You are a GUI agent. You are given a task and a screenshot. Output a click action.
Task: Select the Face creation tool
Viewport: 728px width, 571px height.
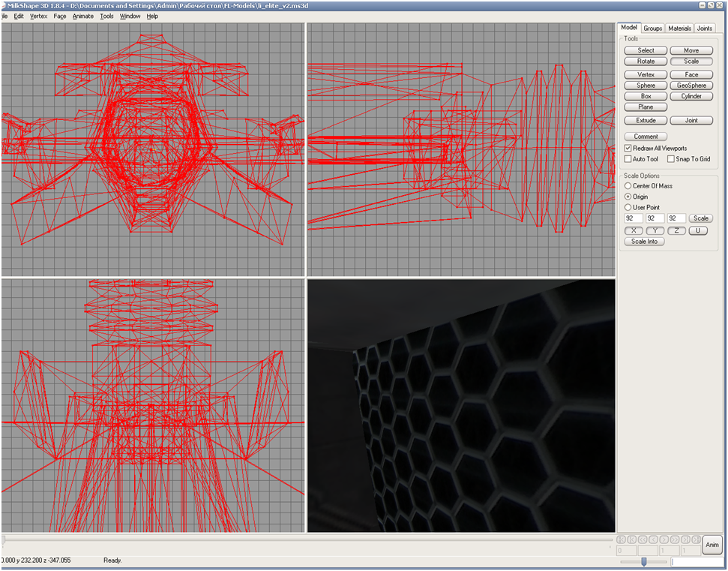click(x=691, y=74)
